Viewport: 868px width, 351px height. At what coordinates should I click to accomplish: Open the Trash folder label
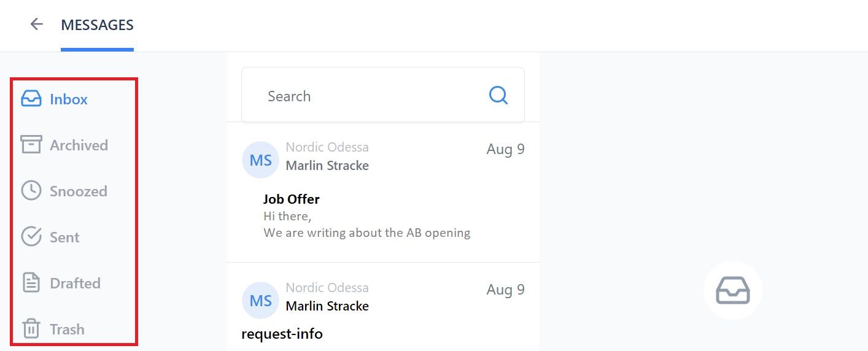67,330
